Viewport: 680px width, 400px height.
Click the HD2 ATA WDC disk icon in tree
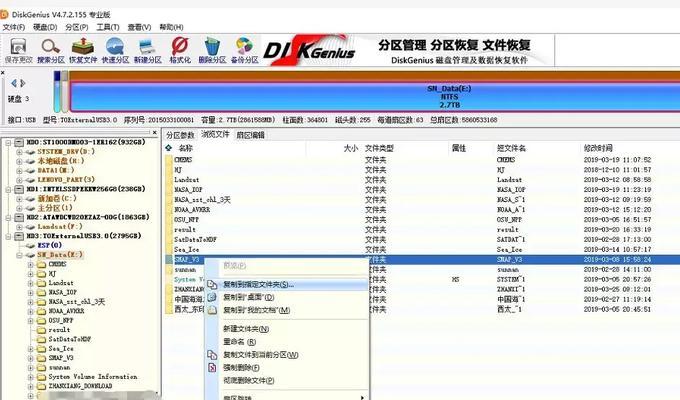[x=19, y=217]
